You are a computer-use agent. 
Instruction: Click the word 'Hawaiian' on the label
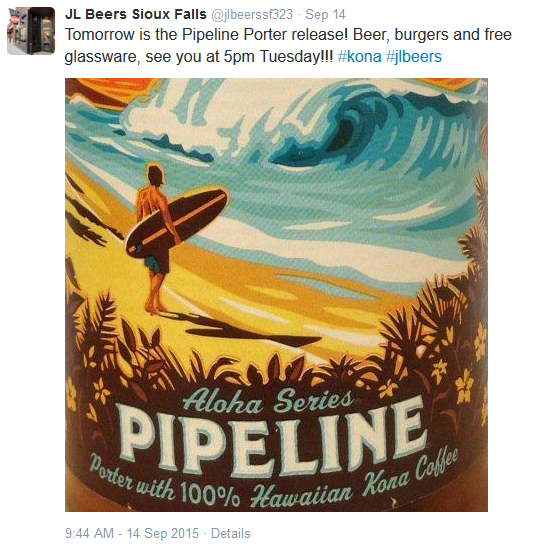click(301, 494)
